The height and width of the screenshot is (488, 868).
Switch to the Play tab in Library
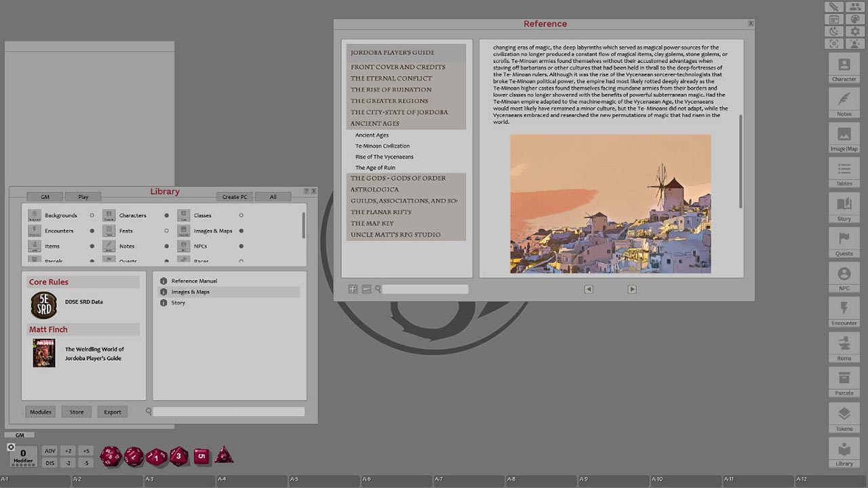(x=83, y=197)
